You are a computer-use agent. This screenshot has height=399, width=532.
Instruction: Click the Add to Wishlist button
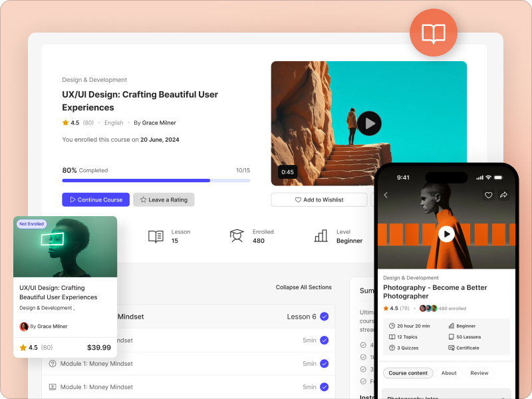[319, 199]
